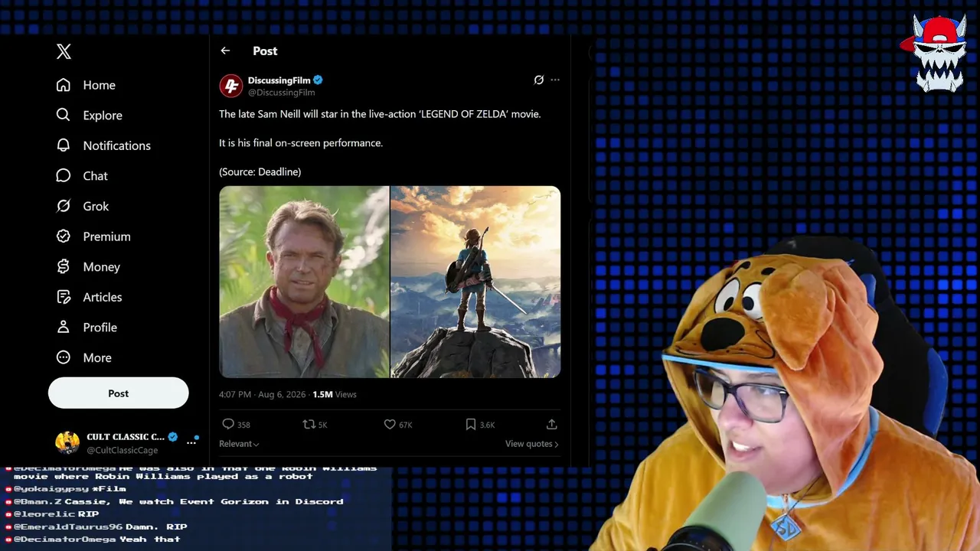980x551 pixels.
Task: Select Explore in the navigation menu
Action: click(x=103, y=115)
